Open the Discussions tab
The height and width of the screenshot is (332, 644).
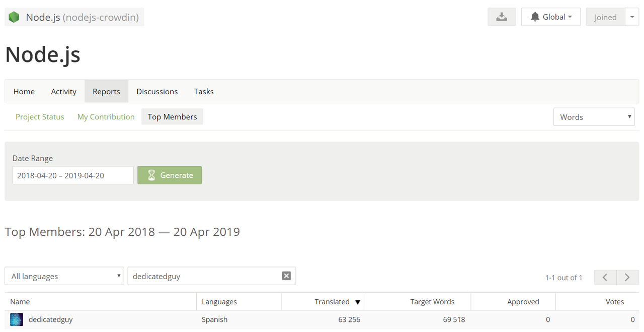click(x=157, y=91)
